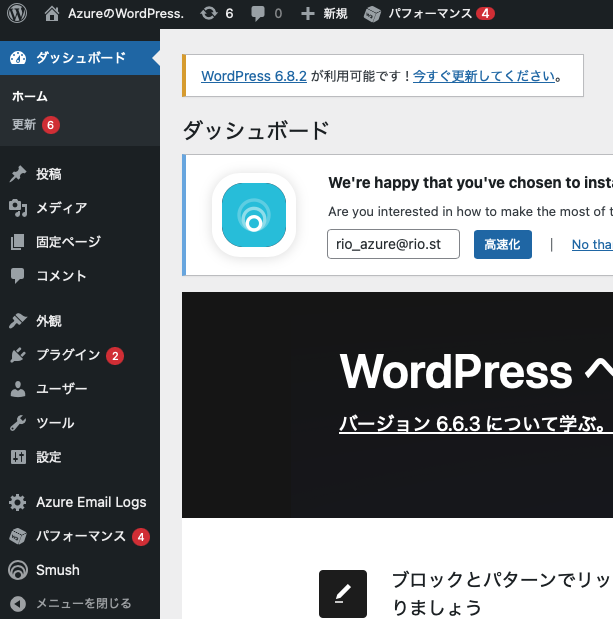The image size is (613, 619).
Task: Click 今すぐ更新してください update link
Action: pos(484,76)
